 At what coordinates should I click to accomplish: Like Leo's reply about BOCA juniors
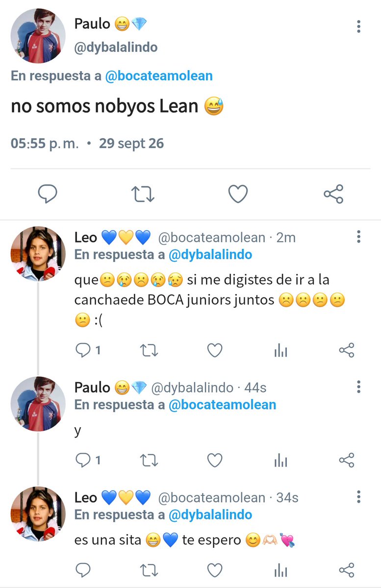pyautogui.click(x=215, y=350)
